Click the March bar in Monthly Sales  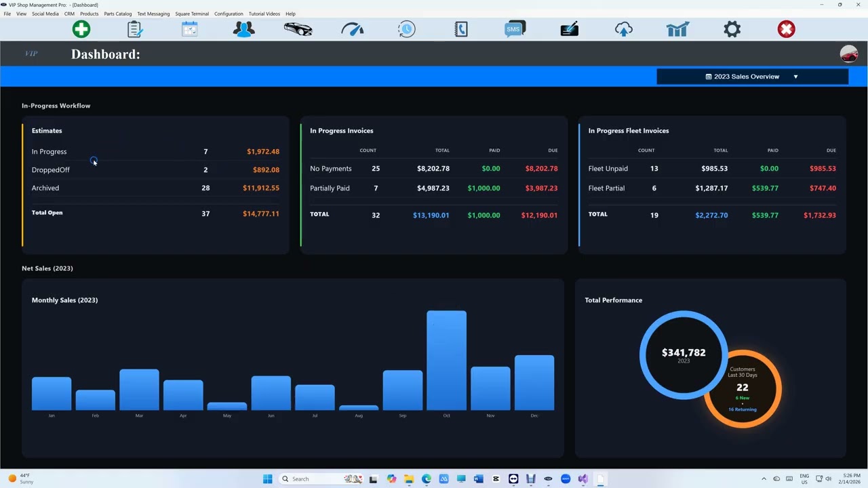(x=139, y=390)
